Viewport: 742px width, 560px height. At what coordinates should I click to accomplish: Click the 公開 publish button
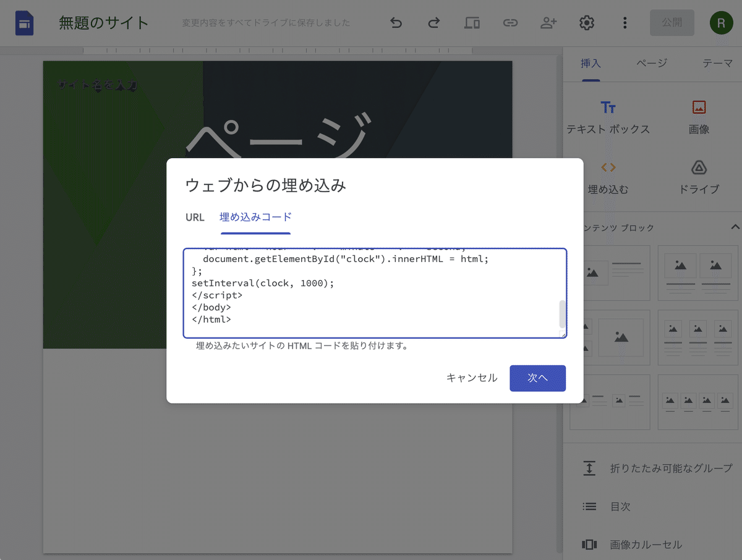[672, 23]
